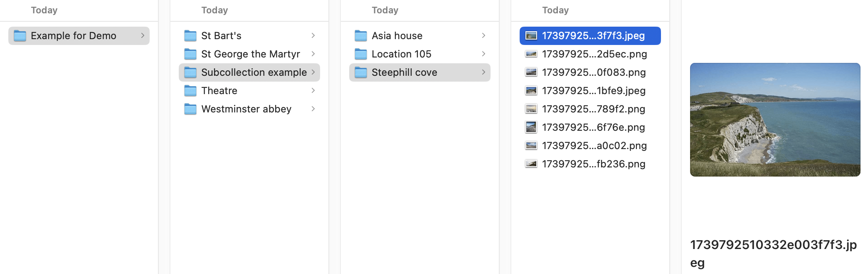Viewport: 868px width, 274px height.
Task: Click the file icon of 17397925...a0c02.png
Action: tap(531, 146)
